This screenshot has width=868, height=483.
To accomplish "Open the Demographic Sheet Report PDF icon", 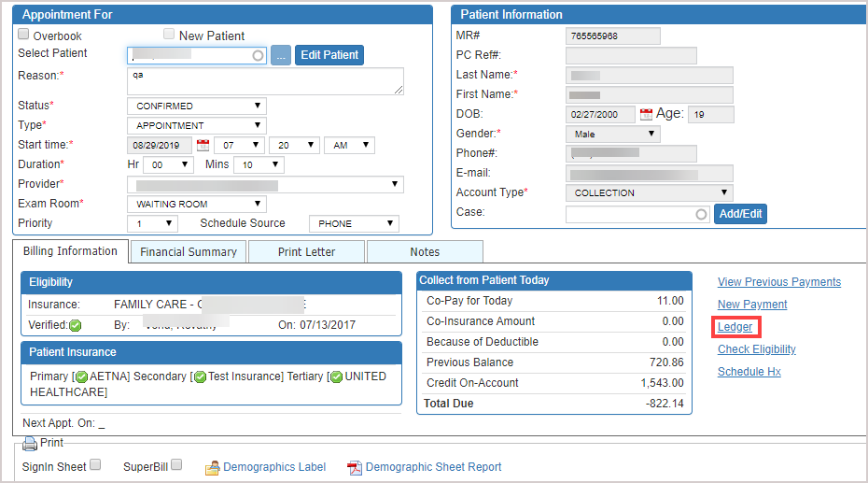I will [x=354, y=467].
